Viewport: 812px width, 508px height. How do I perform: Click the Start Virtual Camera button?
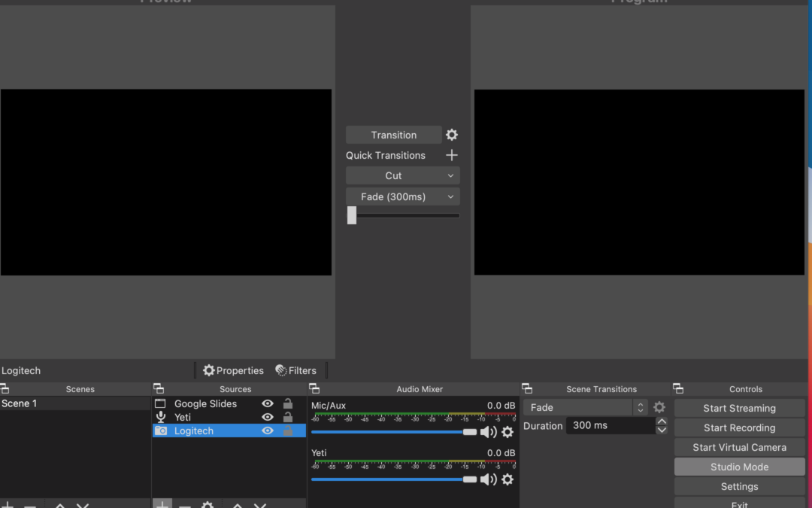(739, 447)
